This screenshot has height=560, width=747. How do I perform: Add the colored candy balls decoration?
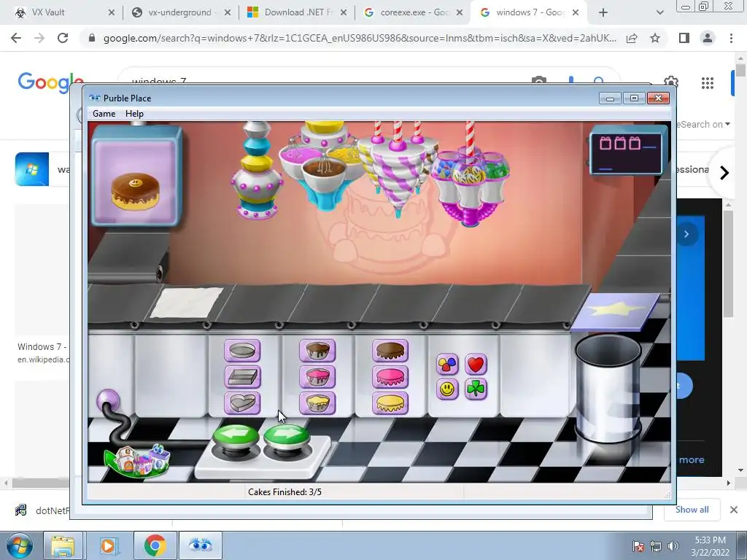click(x=447, y=365)
